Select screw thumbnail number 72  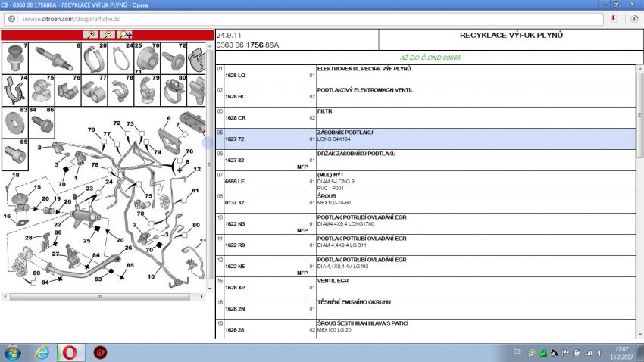174,58
